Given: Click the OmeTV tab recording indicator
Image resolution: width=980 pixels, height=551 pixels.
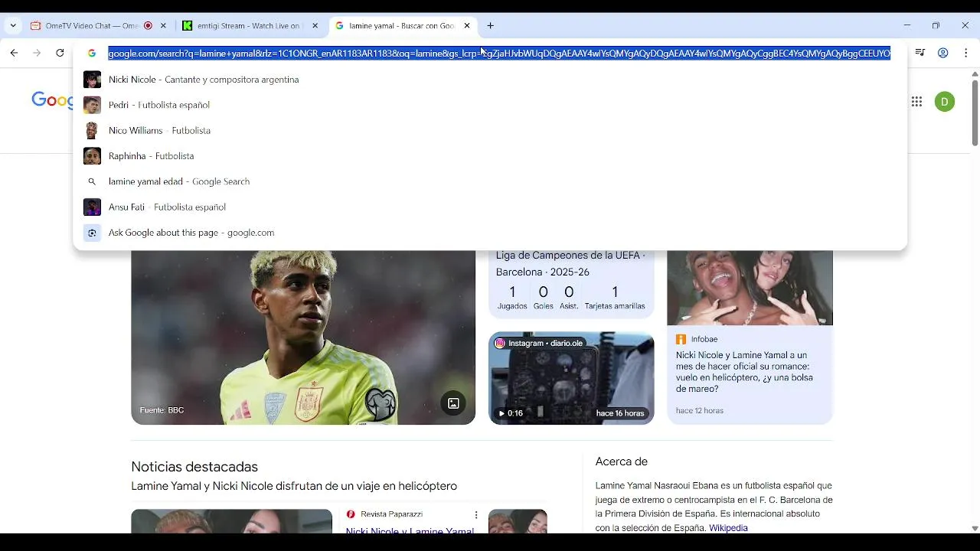Looking at the screenshot, I should coord(148,25).
